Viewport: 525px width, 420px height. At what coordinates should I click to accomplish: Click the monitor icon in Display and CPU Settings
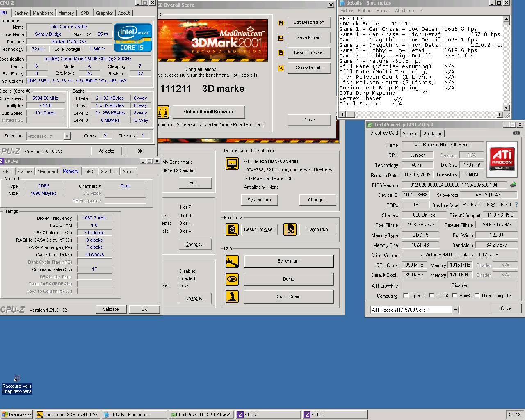pos(232,164)
